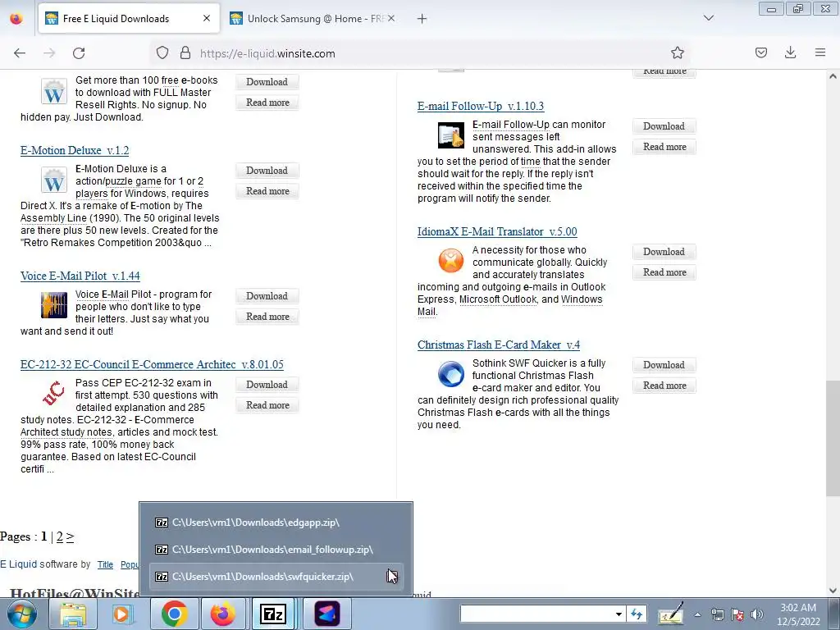Sort E Liquid software by Title
Viewport: 840px width, 630px height.
tap(105, 564)
